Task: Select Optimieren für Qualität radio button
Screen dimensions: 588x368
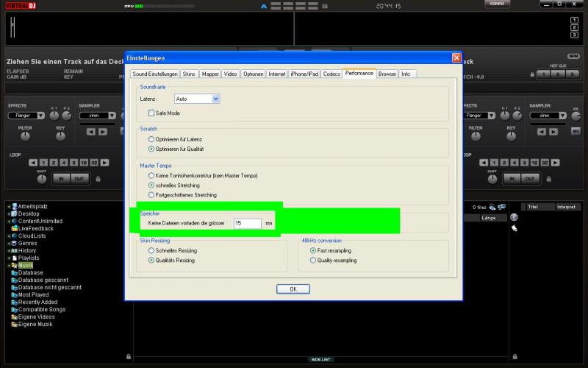Action: pyautogui.click(x=151, y=149)
